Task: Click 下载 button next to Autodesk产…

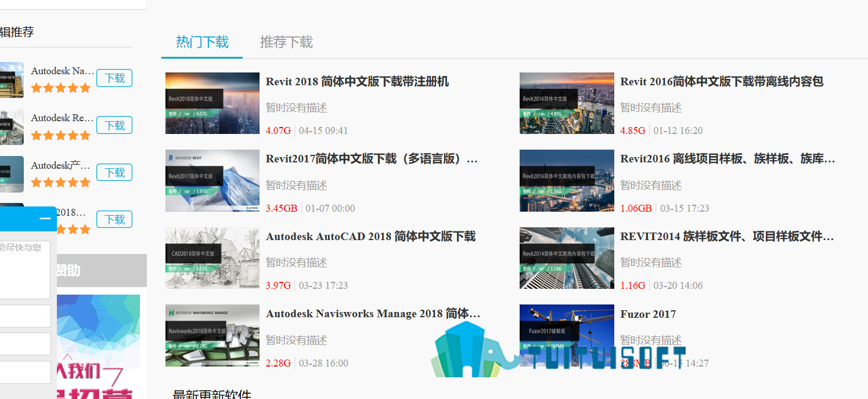Action: 114,172
